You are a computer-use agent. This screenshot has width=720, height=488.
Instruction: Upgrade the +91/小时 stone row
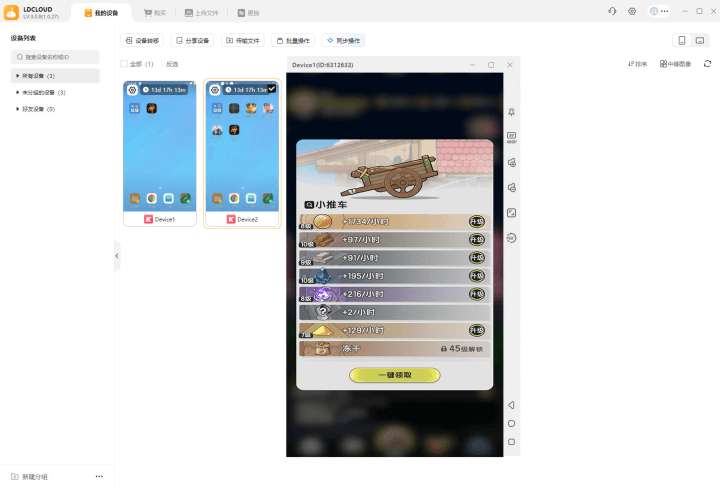[477, 258]
